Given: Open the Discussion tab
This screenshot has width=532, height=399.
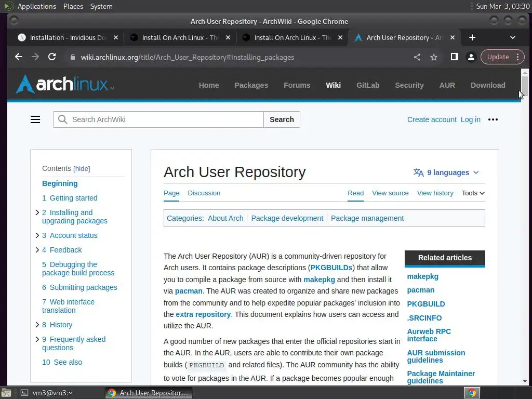Looking at the screenshot, I should click(x=204, y=193).
